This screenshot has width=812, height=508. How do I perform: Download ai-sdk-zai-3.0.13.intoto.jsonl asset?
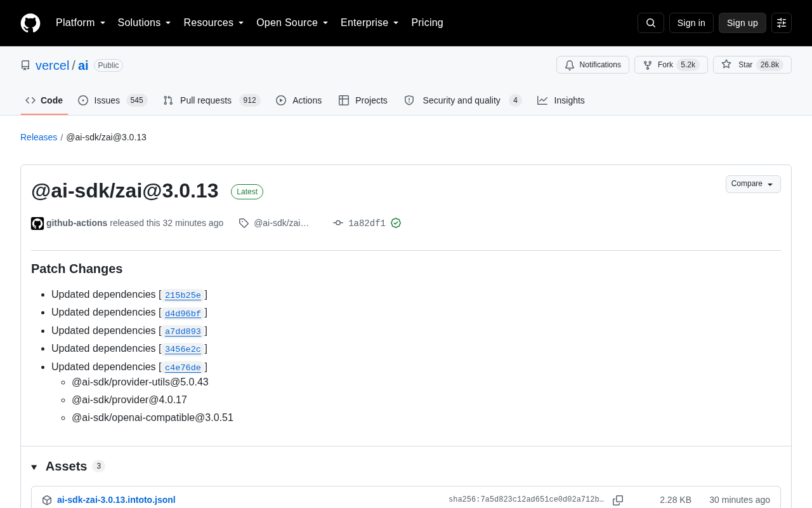(x=116, y=500)
